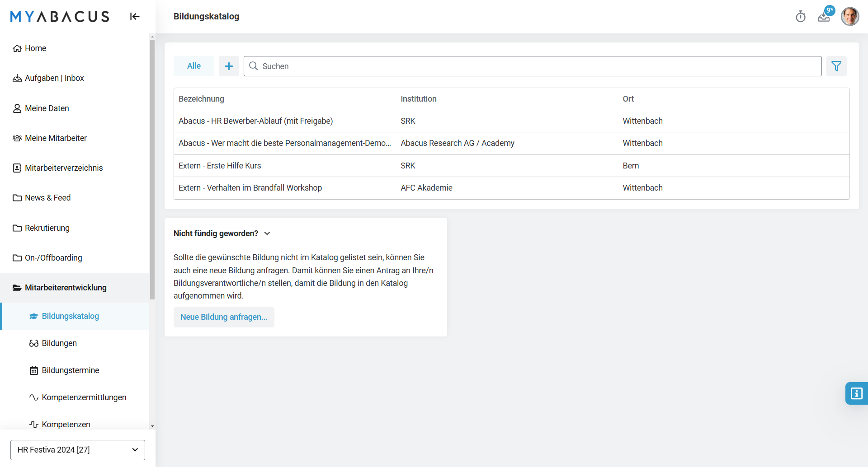
Task: Open Kompetenzermittlungen submenu item
Action: point(75,397)
